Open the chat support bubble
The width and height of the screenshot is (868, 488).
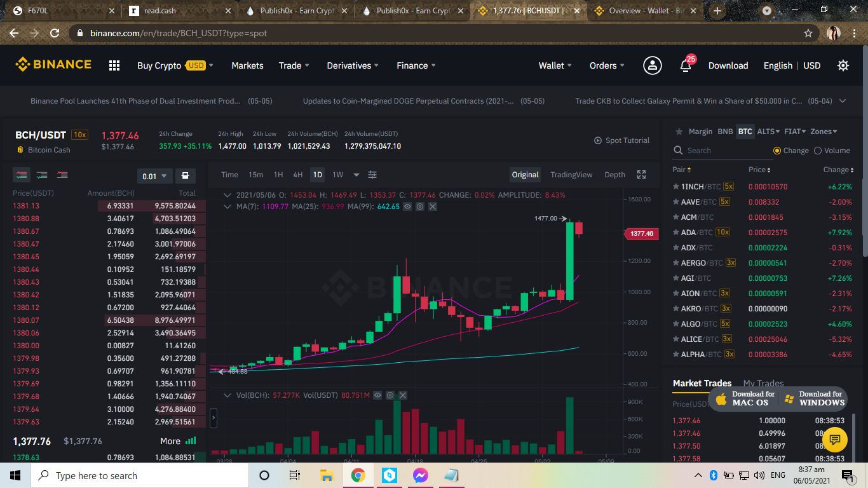835,439
